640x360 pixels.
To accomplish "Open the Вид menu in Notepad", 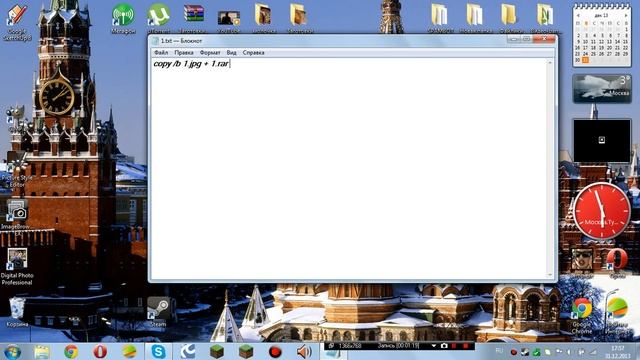I will (231, 53).
